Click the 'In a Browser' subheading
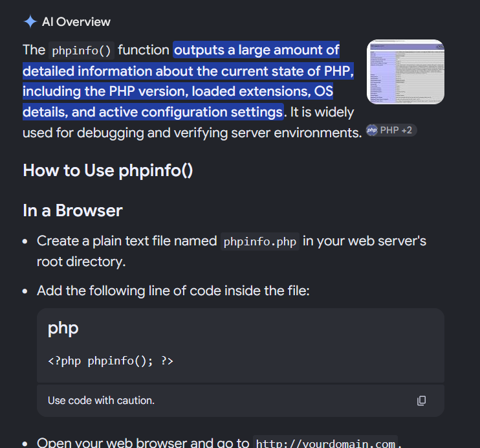 click(73, 210)
